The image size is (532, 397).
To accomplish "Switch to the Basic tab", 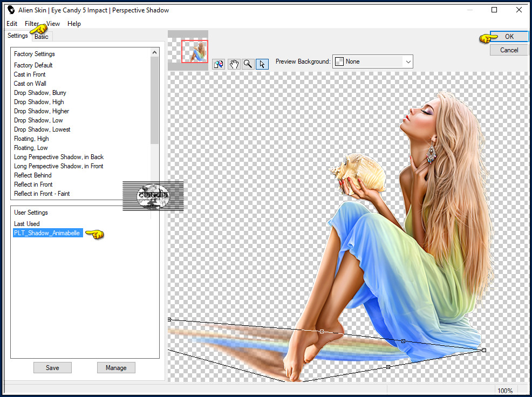I will pos(42,37).
